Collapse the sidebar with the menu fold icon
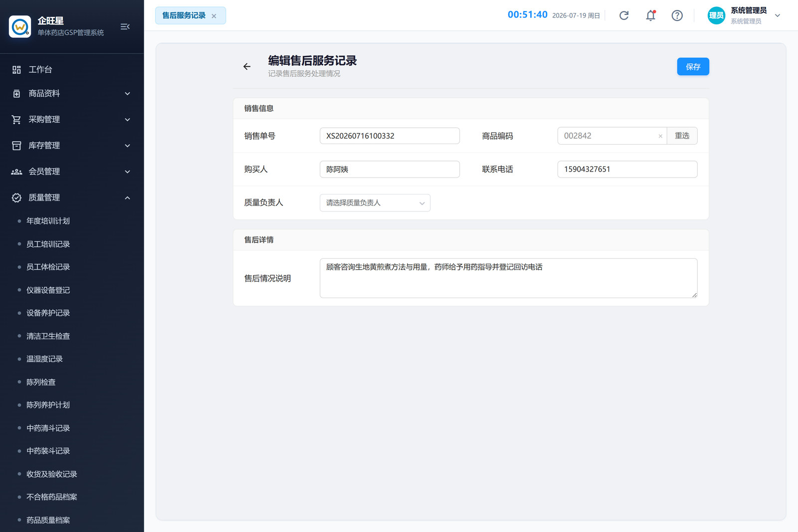798x532 pixels. pyautogui.click(x=125, y=26)
